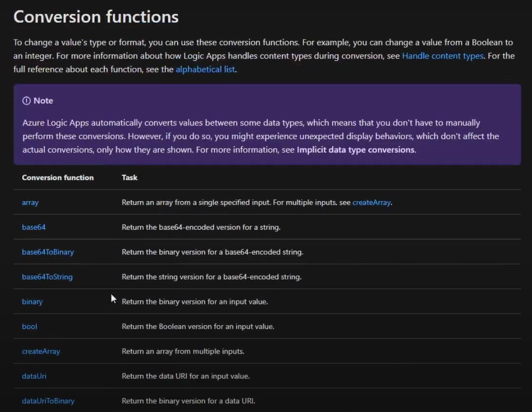
Task: Click the Conversion function column header
Action: point(57,178)
